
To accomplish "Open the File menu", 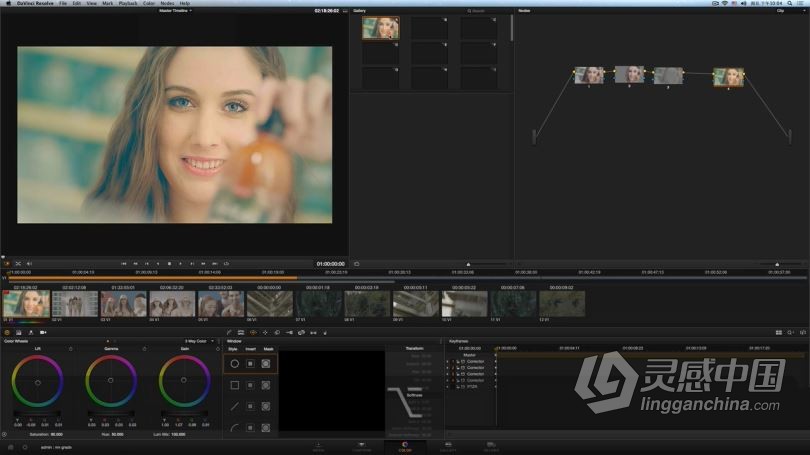I will [63, 3].
